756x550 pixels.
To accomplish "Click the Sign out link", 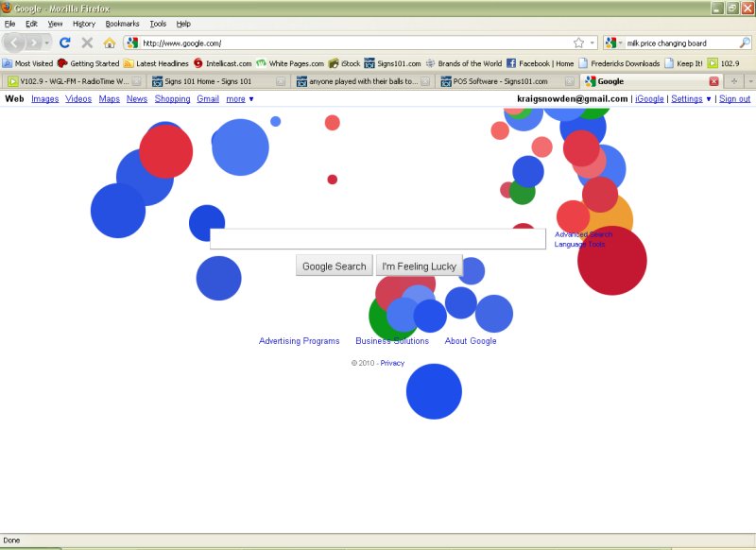I will (x=734, y=99).
